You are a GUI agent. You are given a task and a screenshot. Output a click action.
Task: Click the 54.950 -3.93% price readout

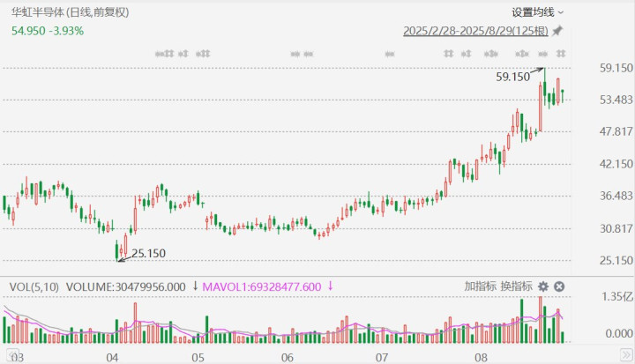point(48,31)
